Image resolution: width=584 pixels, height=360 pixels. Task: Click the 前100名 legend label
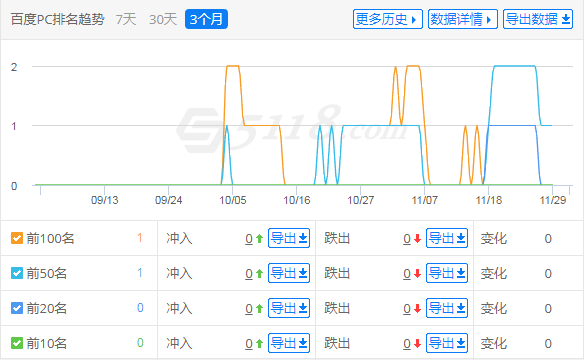(50, 238)
